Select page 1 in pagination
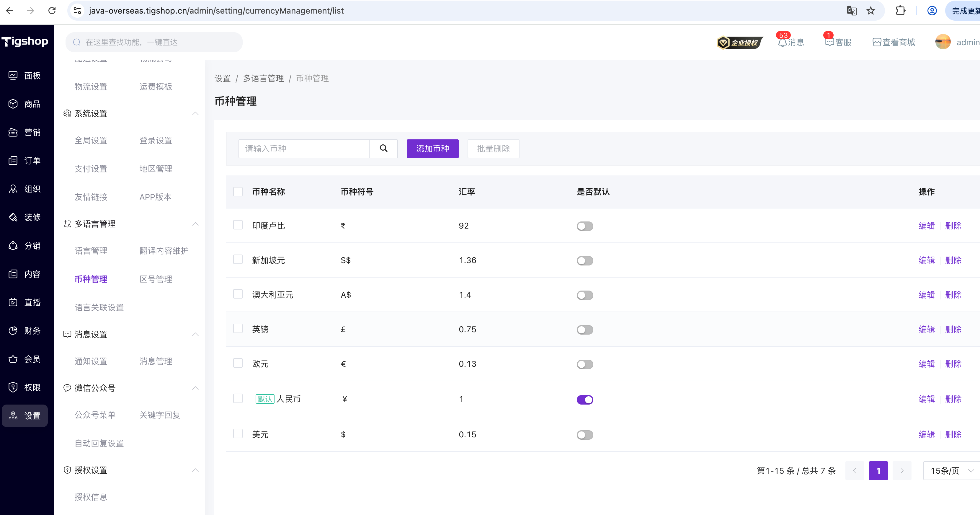This screenshot has width=980, height=515. pos(878,471)
